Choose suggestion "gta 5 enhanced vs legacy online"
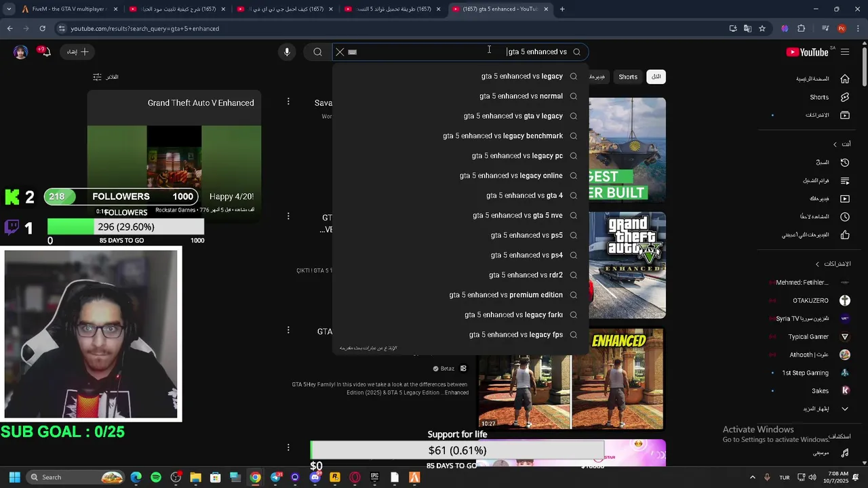Screen dimensions: 868x488 coord(460,176)
